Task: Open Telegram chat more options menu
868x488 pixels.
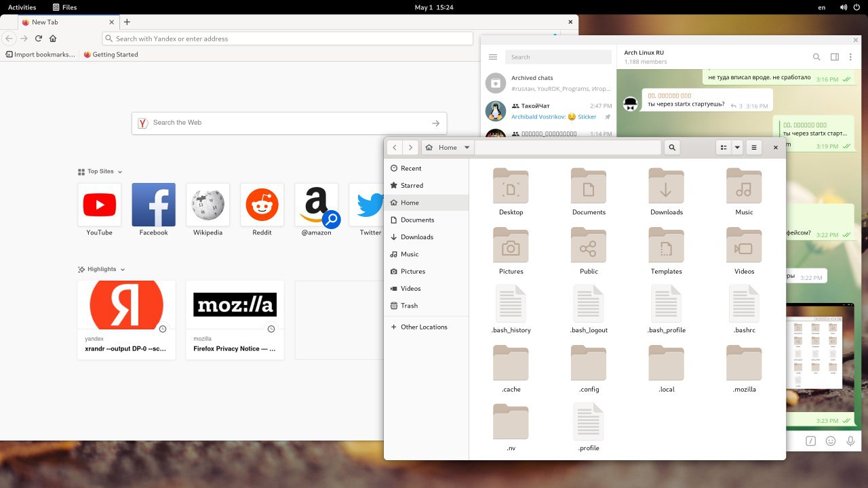Action: [850, 57]
